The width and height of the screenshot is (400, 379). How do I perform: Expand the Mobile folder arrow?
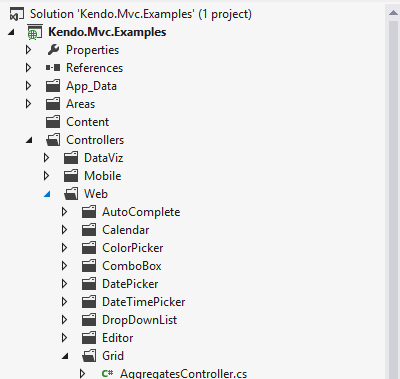click(x=46, y=176)
